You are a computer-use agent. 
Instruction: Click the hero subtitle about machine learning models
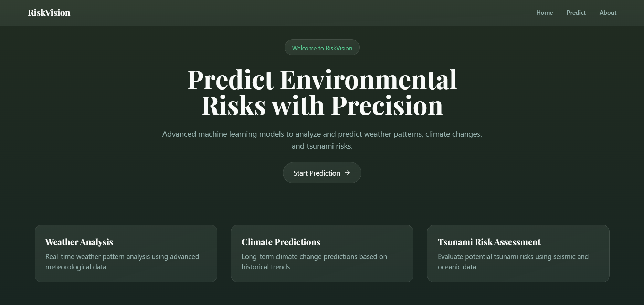[322, 139]
